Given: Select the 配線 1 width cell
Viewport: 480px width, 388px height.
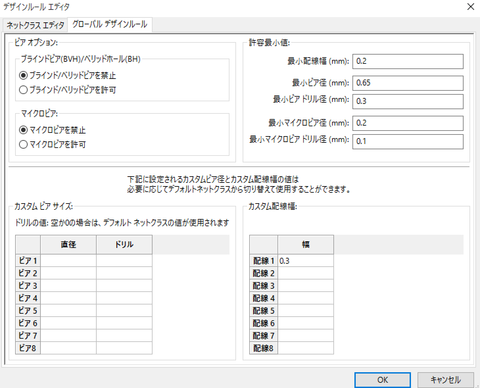Looking at the screenshot, I should 305,261.
